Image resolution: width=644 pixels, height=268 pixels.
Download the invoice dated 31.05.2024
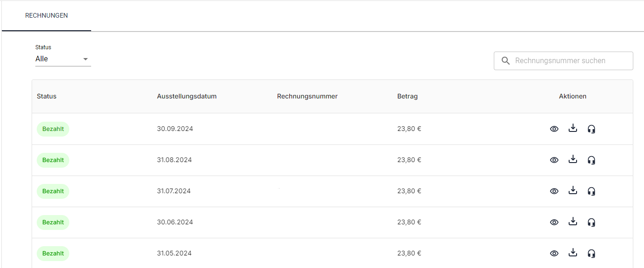tap(573, 253)
